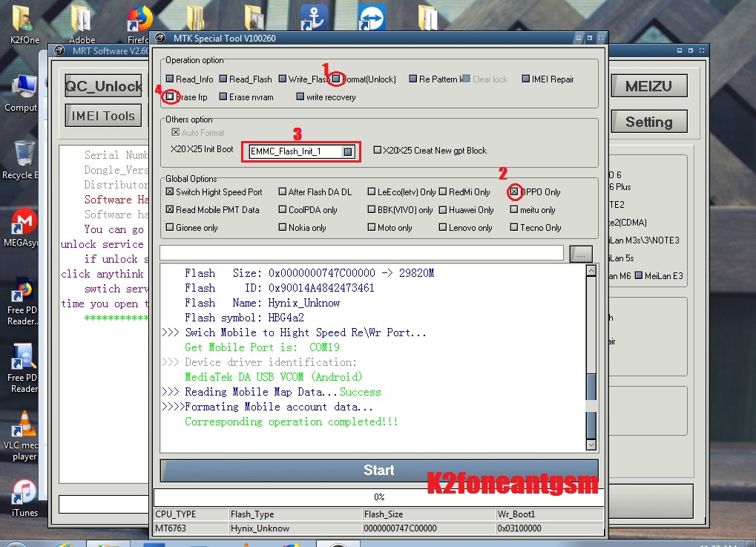Viewport: 756px width, 547px height.
Task: Enable BBK(VIVO) only checkbox
Action: point(372,209)
